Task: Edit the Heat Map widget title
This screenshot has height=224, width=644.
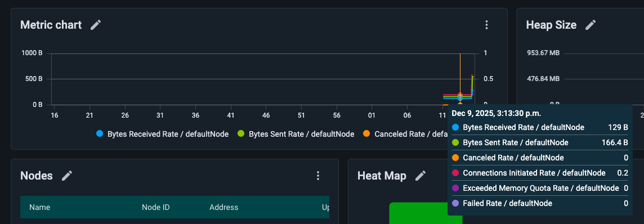Action: point(420,176)
